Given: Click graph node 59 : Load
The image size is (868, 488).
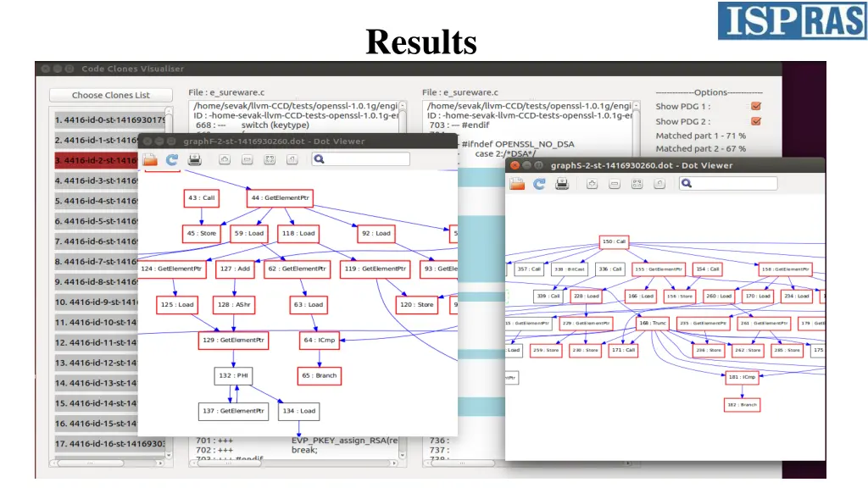Looking at the screenshot, I should pyautogui.click(x=249, y=234).
